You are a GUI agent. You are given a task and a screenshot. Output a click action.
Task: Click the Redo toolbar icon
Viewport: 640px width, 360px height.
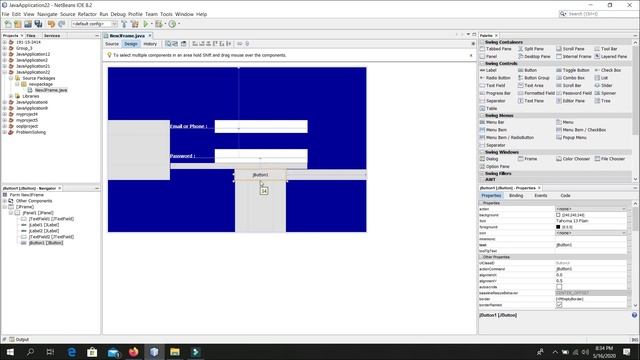tap(62, 24)
